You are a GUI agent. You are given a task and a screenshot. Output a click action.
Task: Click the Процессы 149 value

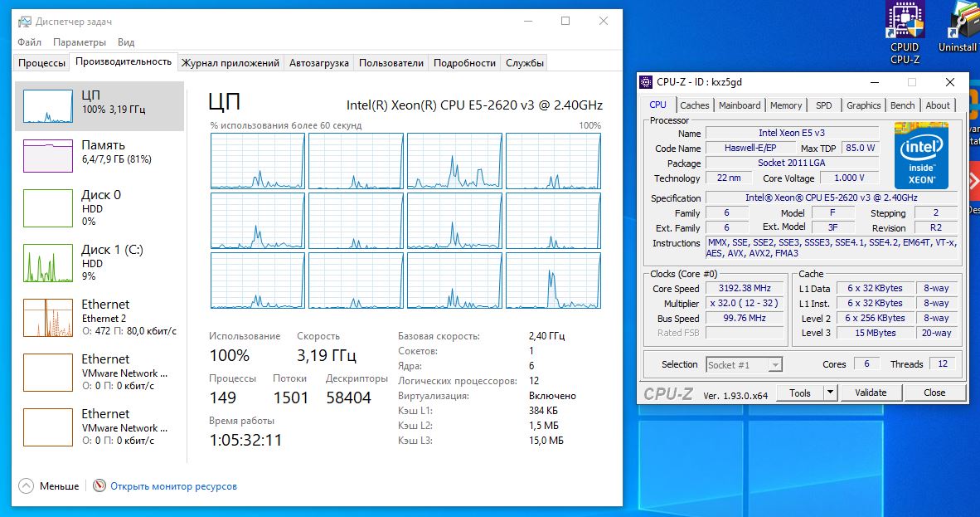[222, 398]
